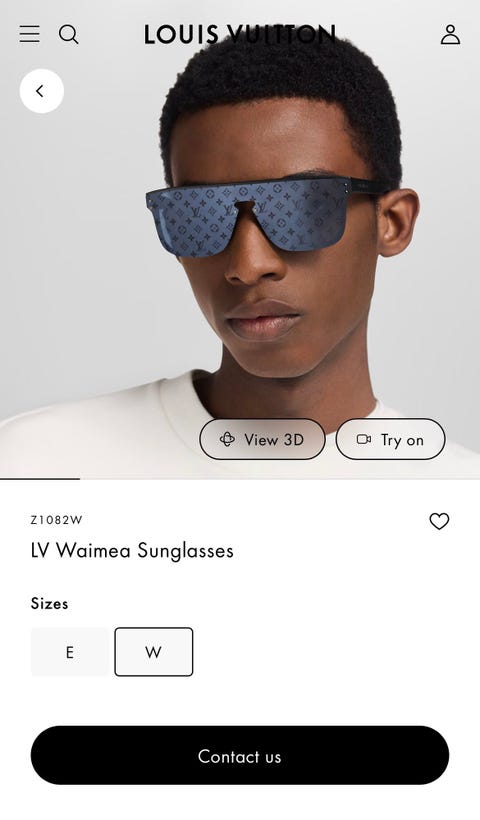This screenshot has width=480, height=820.
Task: Click the product code Z1082W
Action: tap(56, 520)
